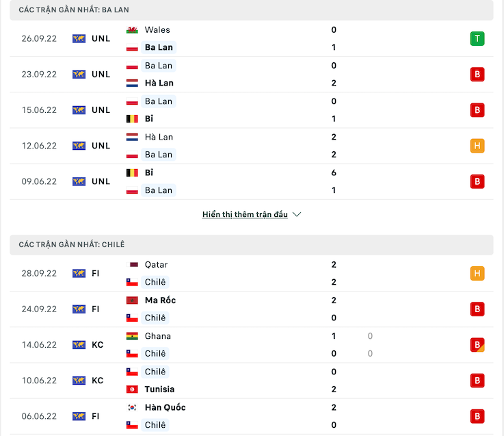Open the Hà Lan team on 23.09.22 match
Screen dimensions: 504x436
click(x=159, y=84)
